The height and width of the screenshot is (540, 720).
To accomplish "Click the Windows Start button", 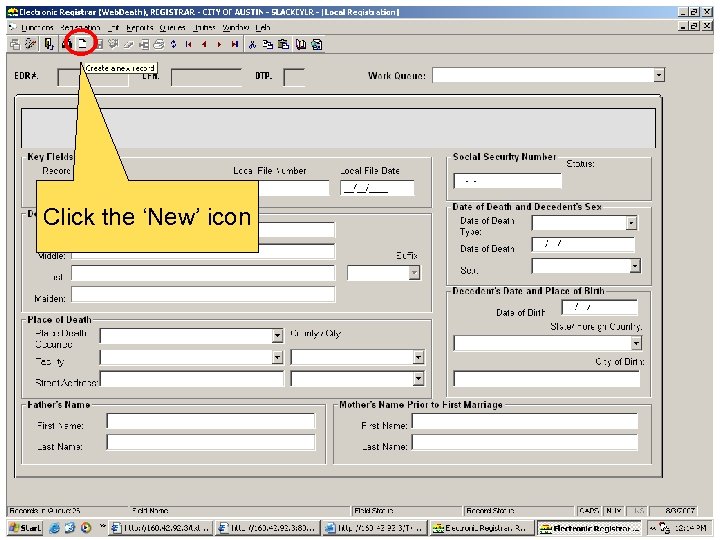I will coord(25,528).
